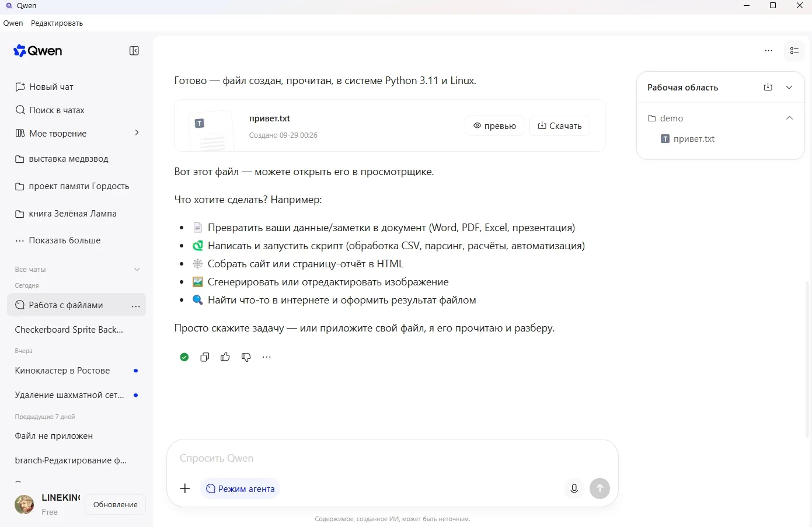Select привет.txt in the workspace tree
Image resolution: width=812 pixels, height=527 pixels.
[x=688, y=139]
